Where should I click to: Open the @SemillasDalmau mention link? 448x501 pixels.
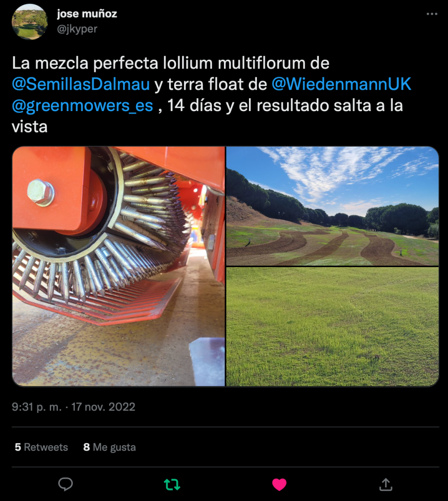click(81, 84)
